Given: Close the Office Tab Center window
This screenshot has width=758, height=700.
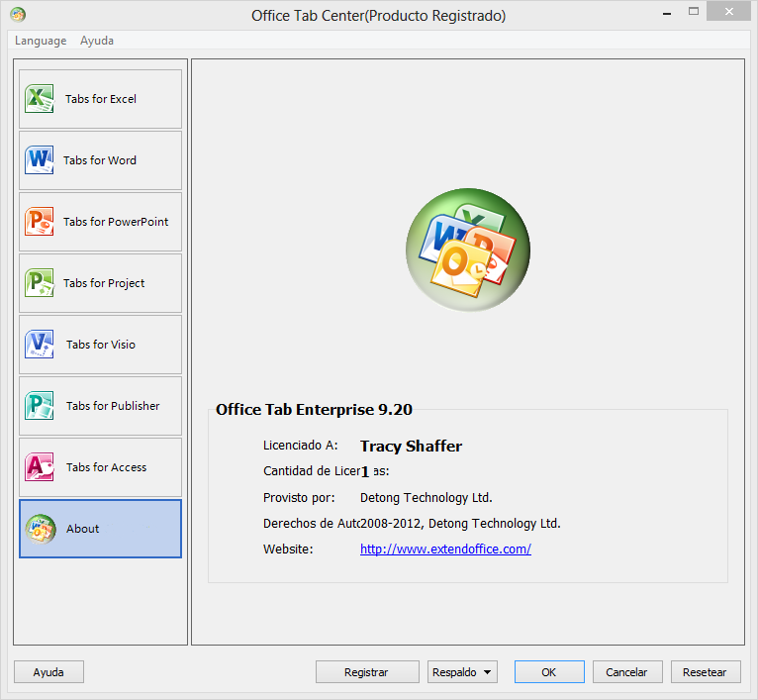Looking at the screenshot, I should 729,12.
